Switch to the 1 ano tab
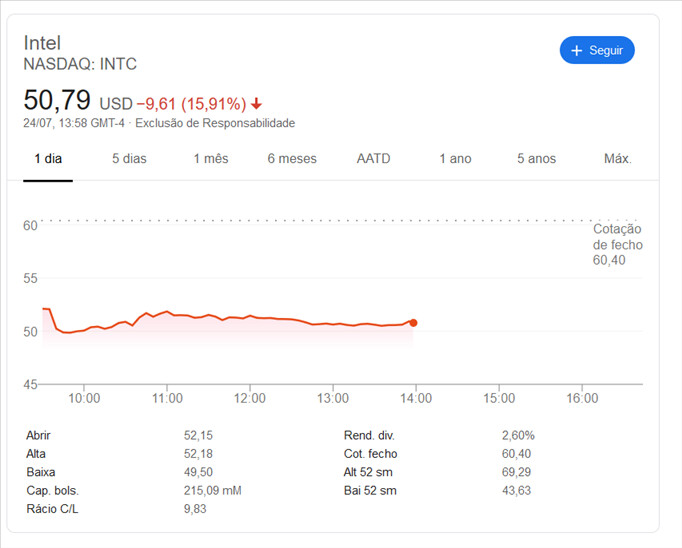682x548 pixels. (455, 159)
